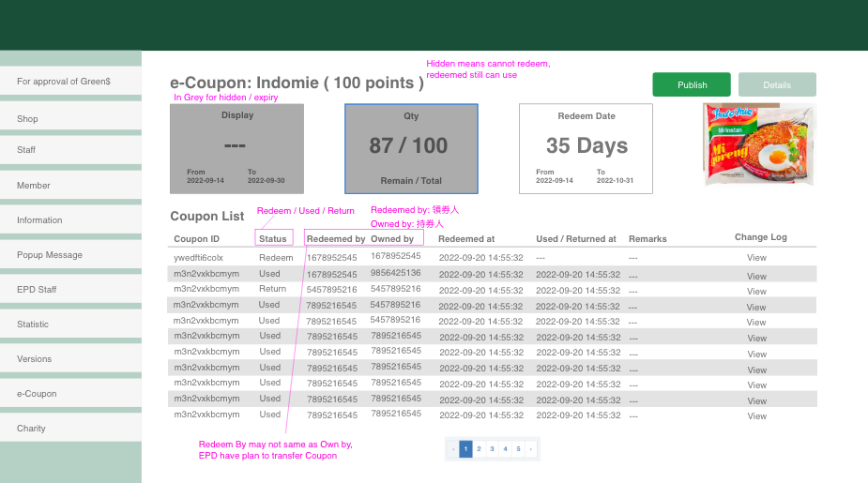Go to previous page arrow in pagination
Viewport: 868px width, 483px height.
[x=453, y=449]
